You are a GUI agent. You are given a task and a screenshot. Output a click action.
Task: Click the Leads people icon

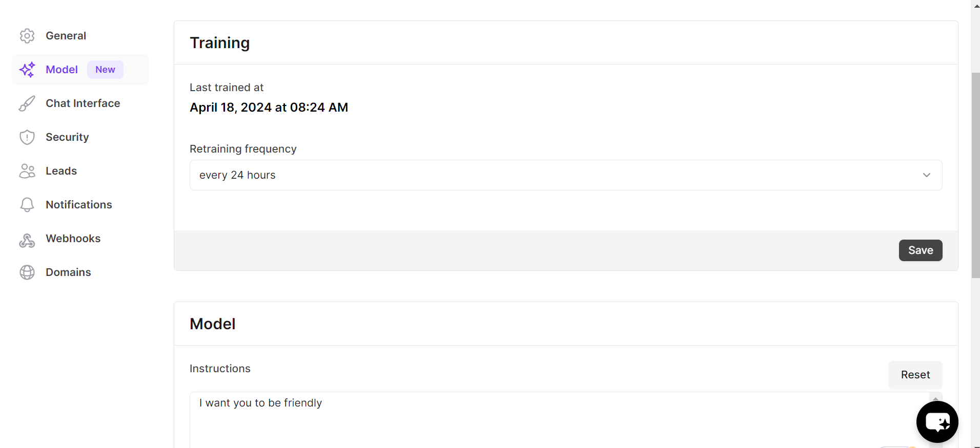tap(27, 171)
